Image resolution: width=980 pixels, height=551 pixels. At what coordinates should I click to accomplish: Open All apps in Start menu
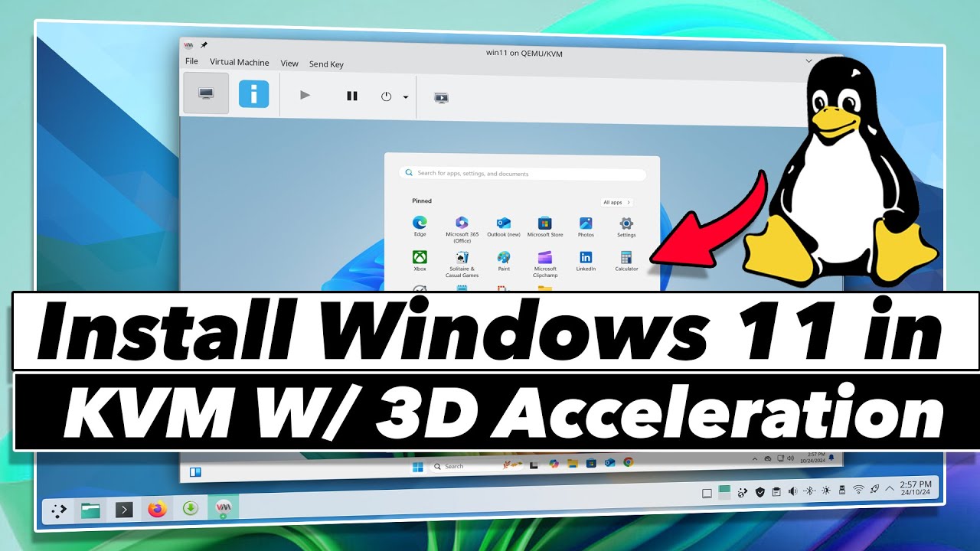point(616,202)
